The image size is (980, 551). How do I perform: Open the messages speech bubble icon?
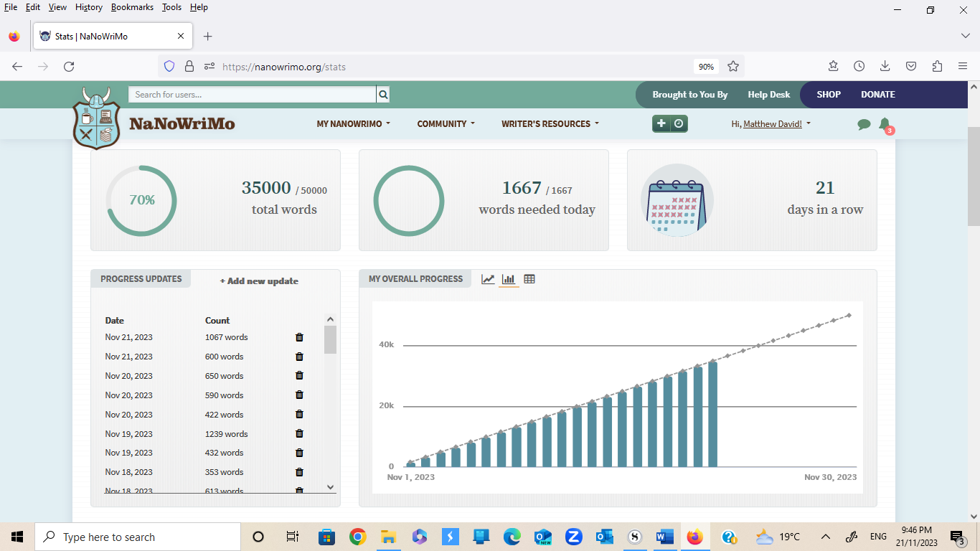[864, 124]
